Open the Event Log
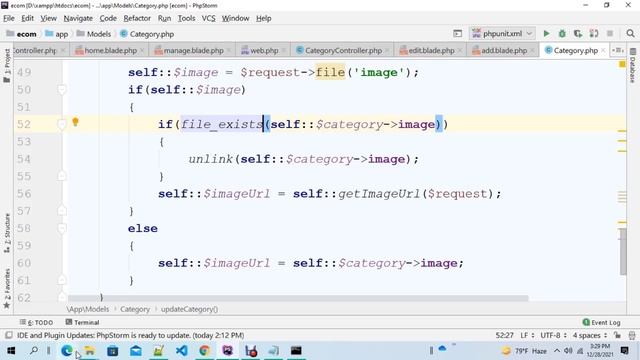 pos(602,322)
